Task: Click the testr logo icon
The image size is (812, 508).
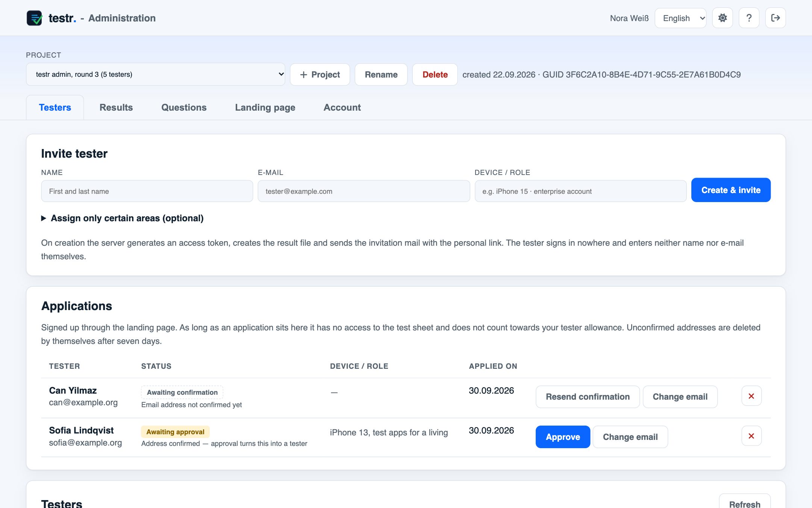Action: pyautogui.click(x=34, y=18)
